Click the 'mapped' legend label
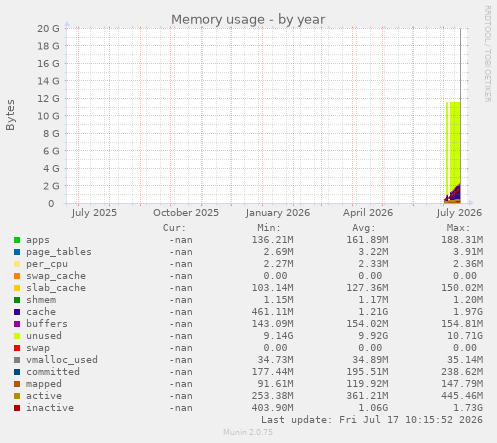This screenshot has height=443, width=497. tap(44, 384)
